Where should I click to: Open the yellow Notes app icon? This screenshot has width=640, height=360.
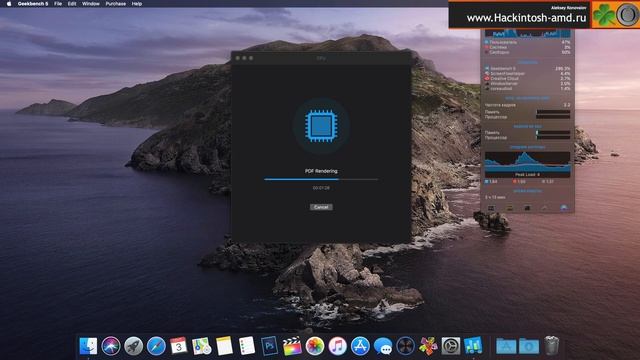224,346
